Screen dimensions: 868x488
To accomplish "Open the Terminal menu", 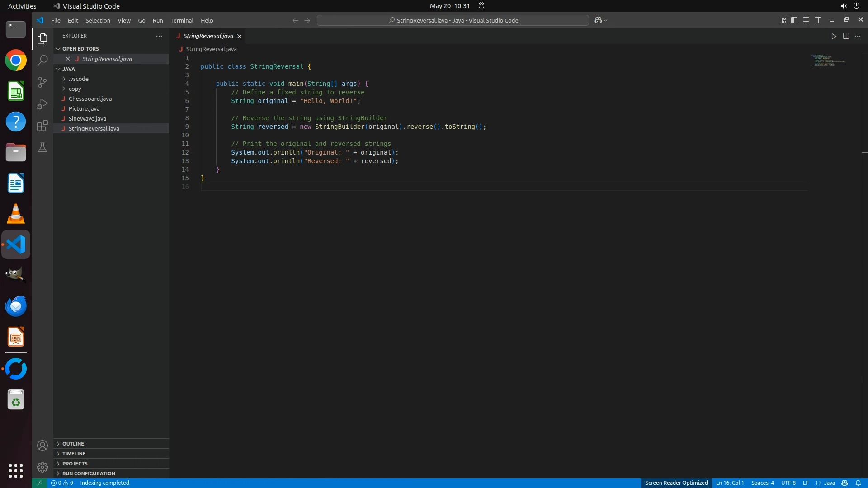I will point(182,20).
